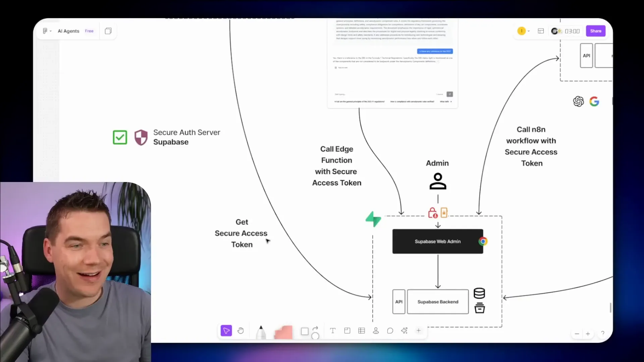Select the Secure Auth Server Supabase text
The image size is (644, 362).
(187, 137)
